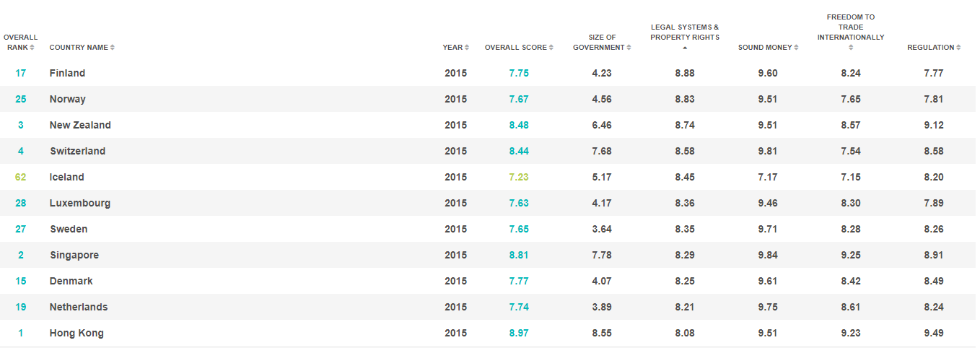
Task: Click Denmark's regulation value 8.49
Action: tap(934, 281)
